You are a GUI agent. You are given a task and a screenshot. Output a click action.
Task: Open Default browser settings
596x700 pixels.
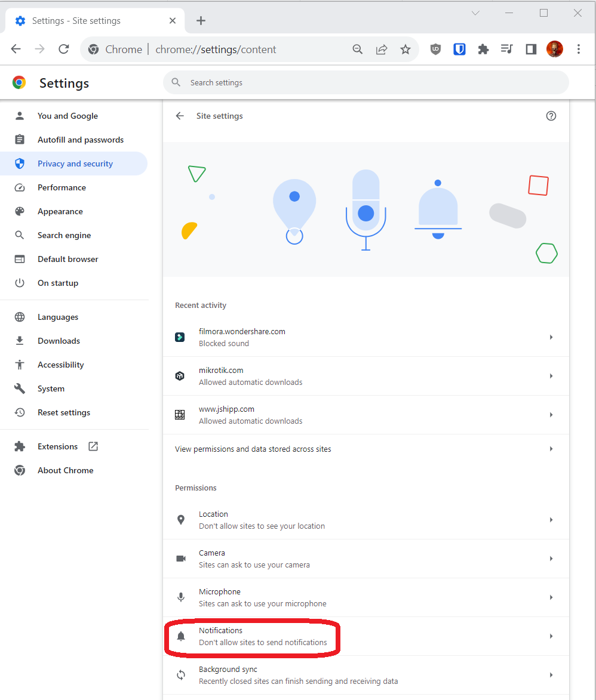pyautogui.click(x=73, y=260)
